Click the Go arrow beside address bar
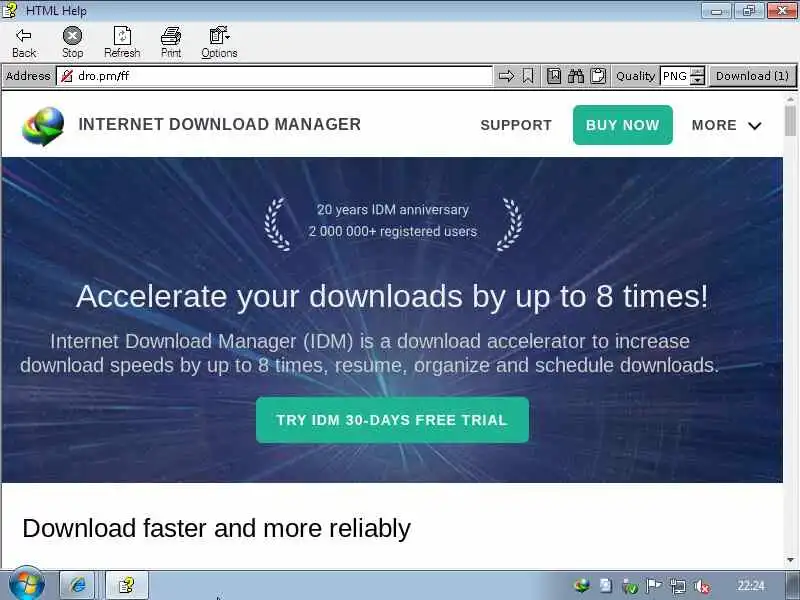 (506, 76)
